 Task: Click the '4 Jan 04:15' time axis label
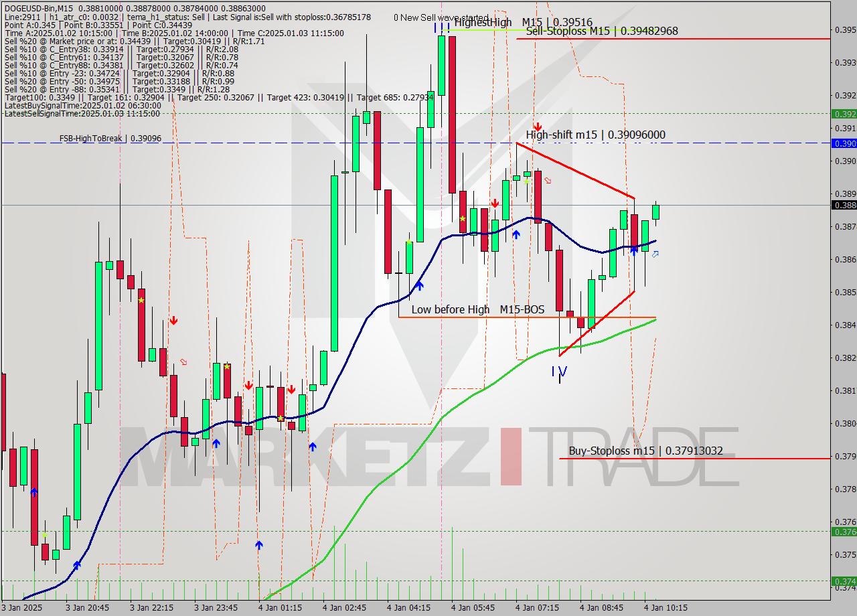[409, 608]
